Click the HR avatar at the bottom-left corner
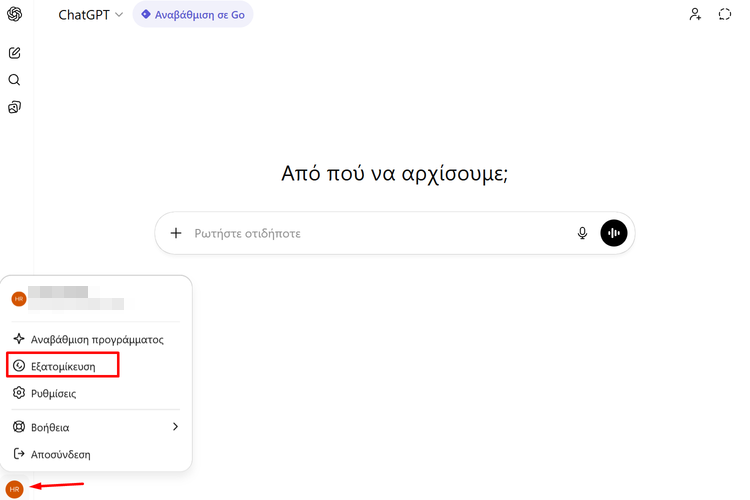 [x=14, y=488]
